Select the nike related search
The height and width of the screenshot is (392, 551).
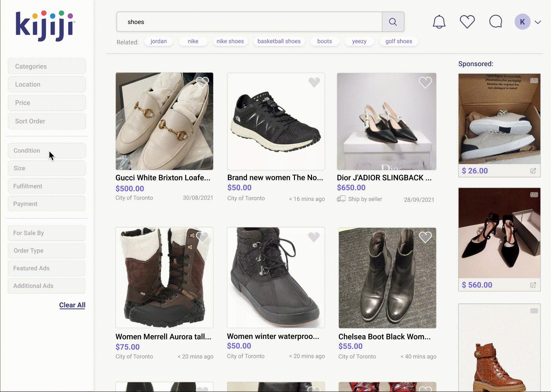[x=193, y=41]
